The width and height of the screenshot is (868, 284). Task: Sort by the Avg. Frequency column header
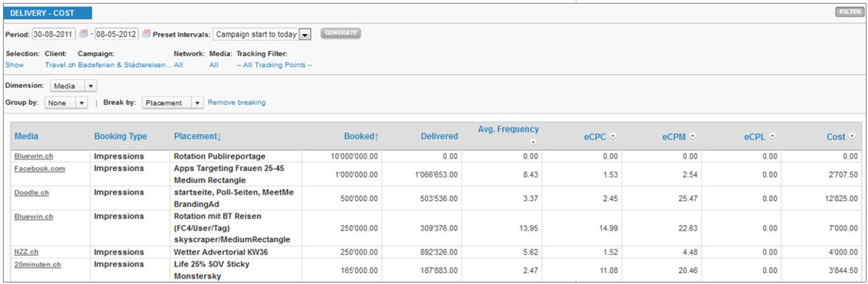[x=508, y=129]
